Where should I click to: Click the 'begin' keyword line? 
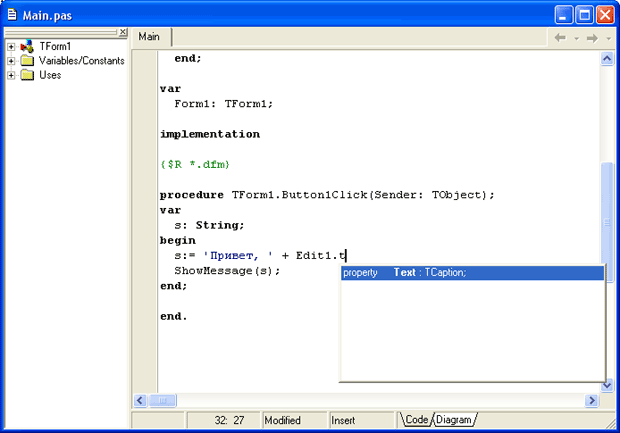click(x=178, y=240)
